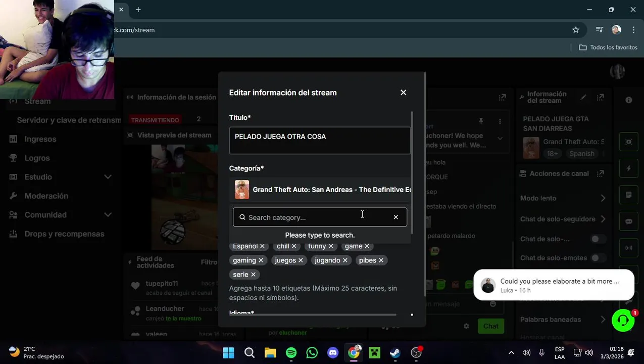Edit stream info with pencil icon
This screenshot has height=364, width=644.
coord(583,97)
